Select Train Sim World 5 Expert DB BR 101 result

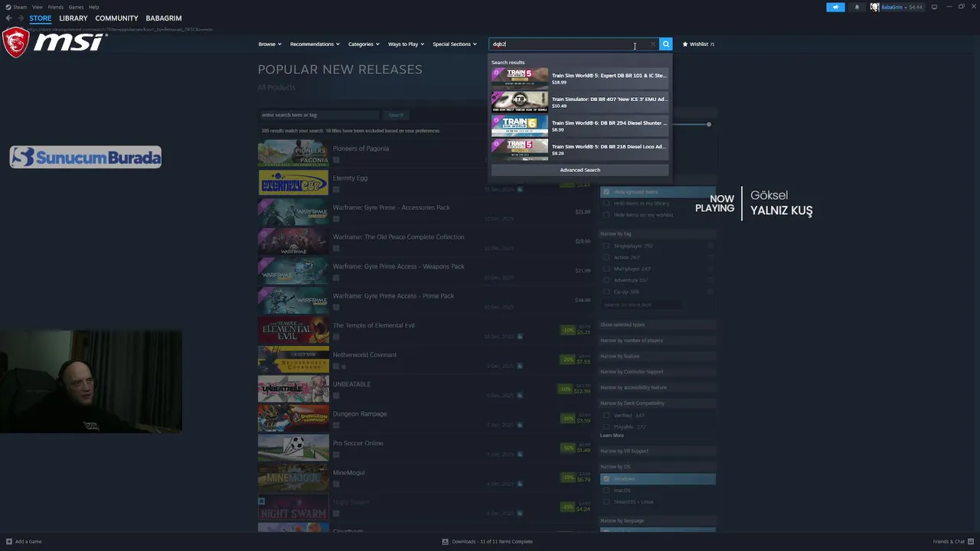(580, 77)
